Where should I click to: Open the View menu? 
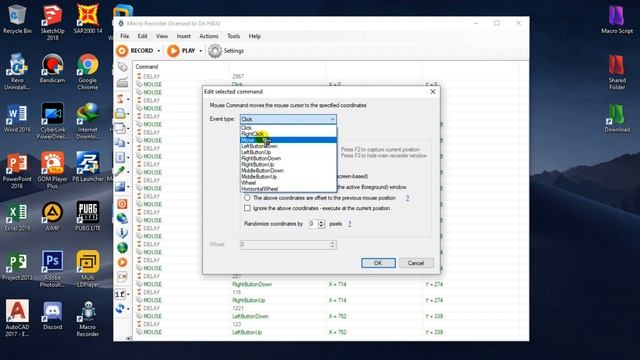pyautogui.click(x=162, y=36)
